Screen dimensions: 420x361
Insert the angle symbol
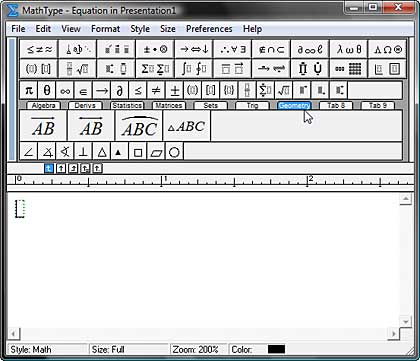pos(29,152)
